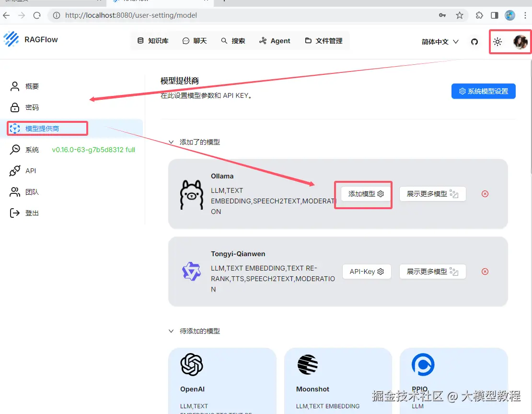532x414 pixels.
Task: Click version text v0.16.0-63-g7b5d8312 full
Action: click(93, 150)
